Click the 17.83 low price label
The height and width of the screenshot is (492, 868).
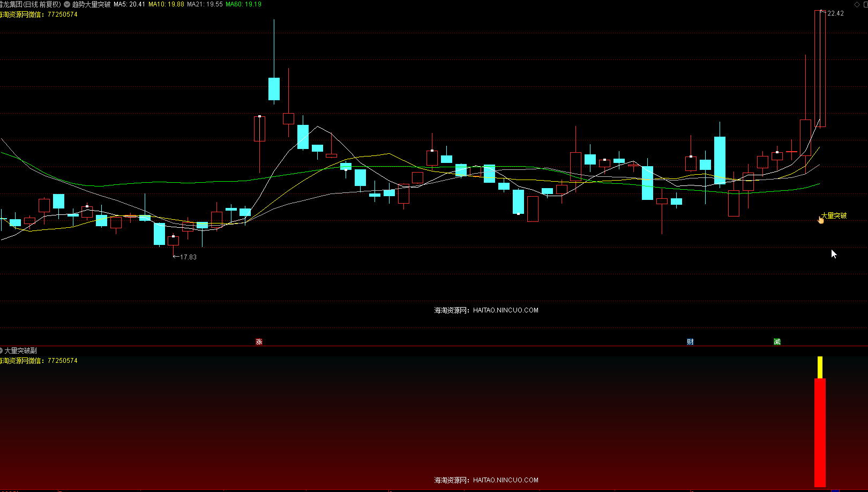[x=188, y=257]
